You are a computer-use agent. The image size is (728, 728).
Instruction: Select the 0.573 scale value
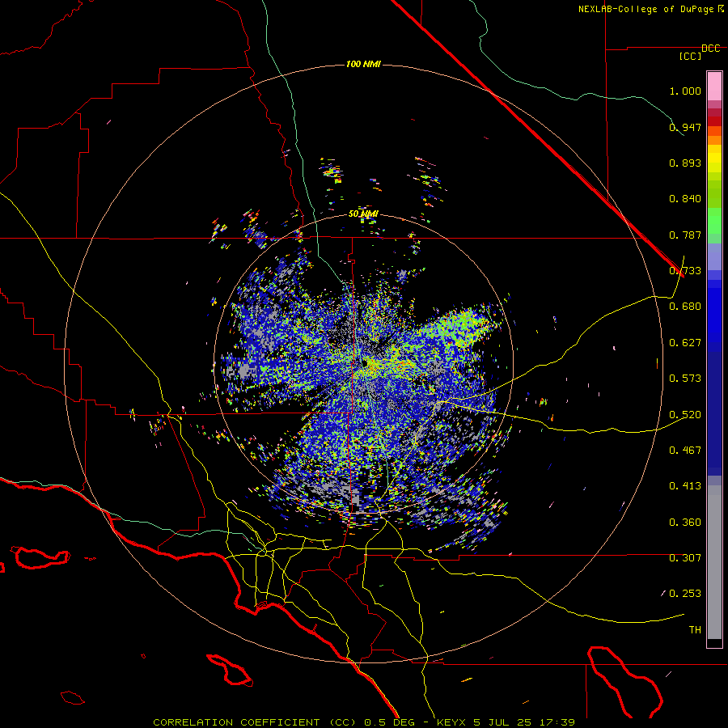685,379
